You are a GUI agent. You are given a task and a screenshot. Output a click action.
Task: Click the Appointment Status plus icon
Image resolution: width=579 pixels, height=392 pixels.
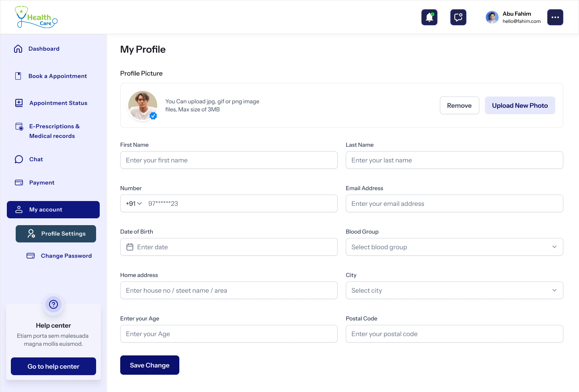point(19,103)
